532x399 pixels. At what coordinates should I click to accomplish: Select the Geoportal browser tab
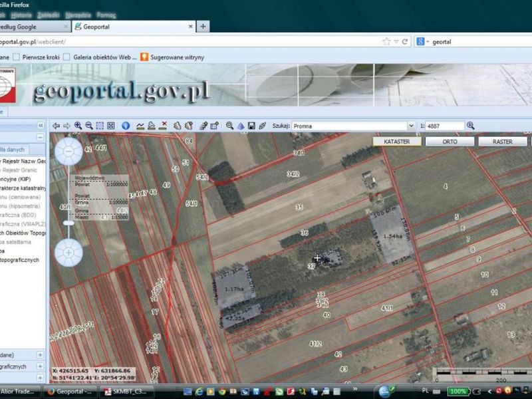[134, 27]
